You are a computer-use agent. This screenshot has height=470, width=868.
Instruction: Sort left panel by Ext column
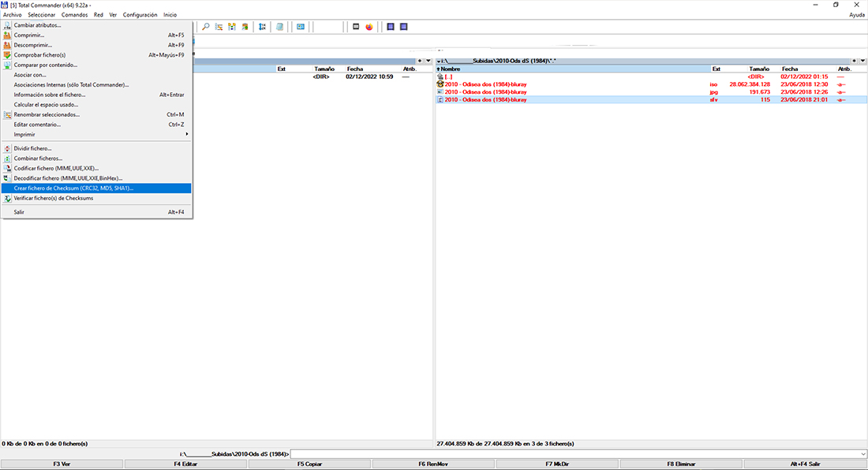pos(294,69)
